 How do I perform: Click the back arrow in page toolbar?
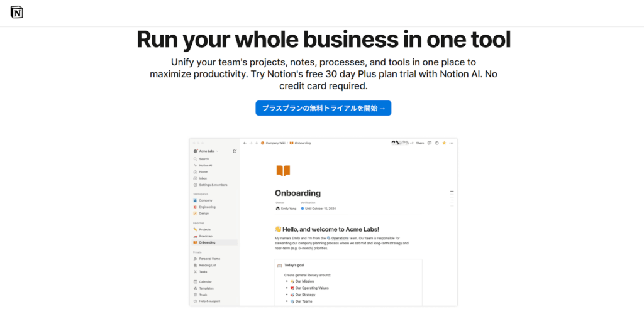(x=245, y=143)
